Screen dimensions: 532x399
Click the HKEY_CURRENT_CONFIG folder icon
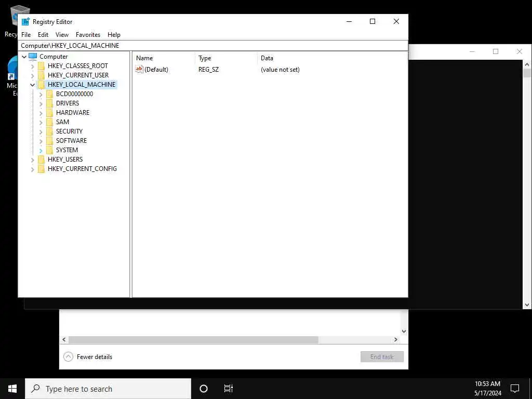pyautogui.click(x=41, y=169)
